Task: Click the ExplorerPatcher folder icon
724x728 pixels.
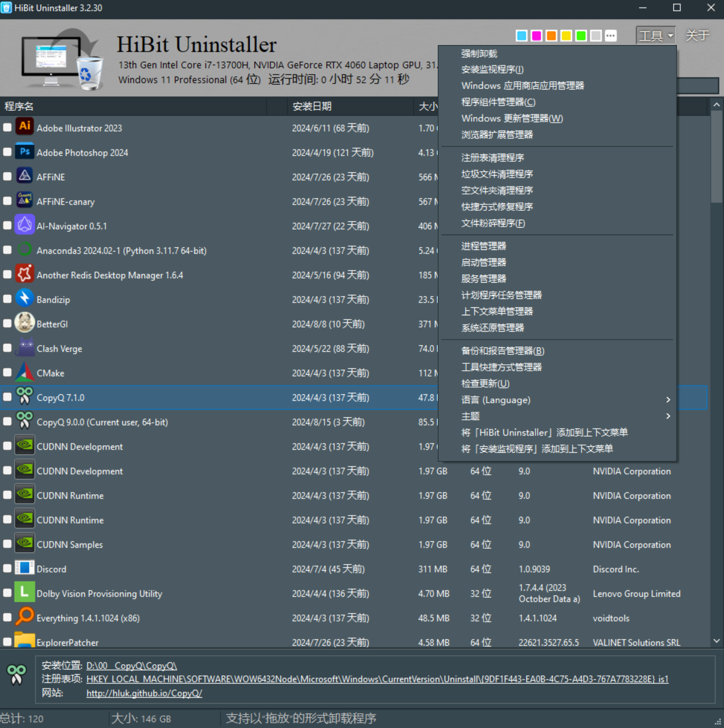Action: (24, 641)
